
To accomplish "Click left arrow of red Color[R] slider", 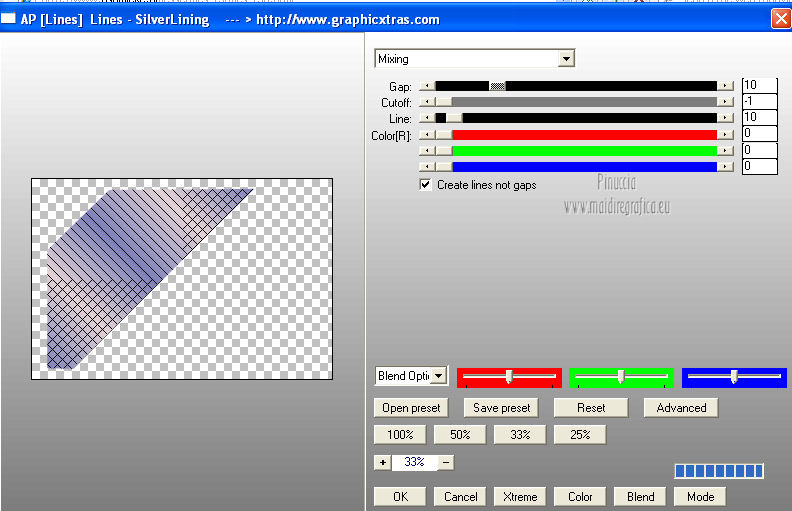I will 427,135.
